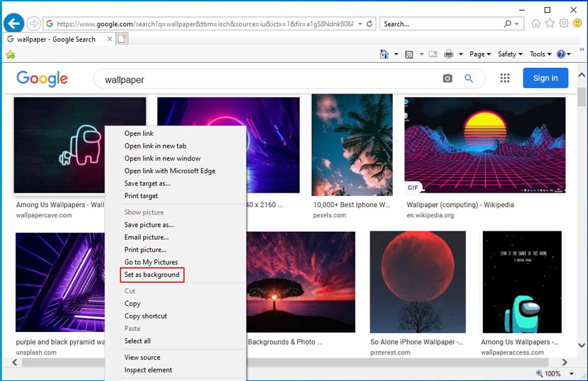
Task: Click the Read mail icon
Action: click(x=433, y=54)
